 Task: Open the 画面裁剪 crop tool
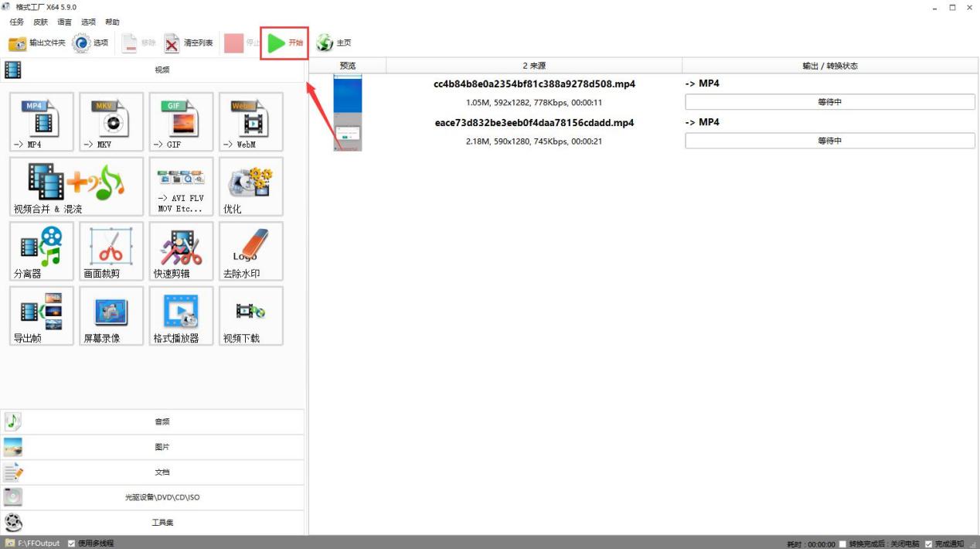[x=111, y=251]
